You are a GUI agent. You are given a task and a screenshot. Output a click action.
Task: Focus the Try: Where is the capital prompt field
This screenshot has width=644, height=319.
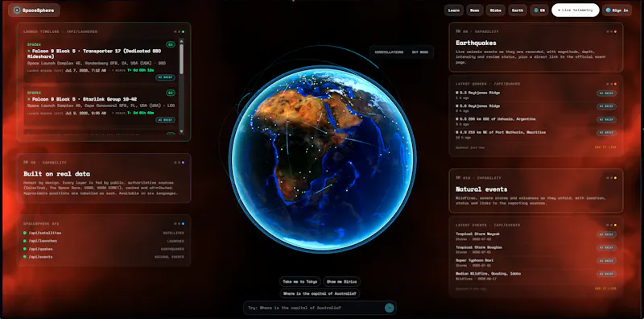coord(314,308)
